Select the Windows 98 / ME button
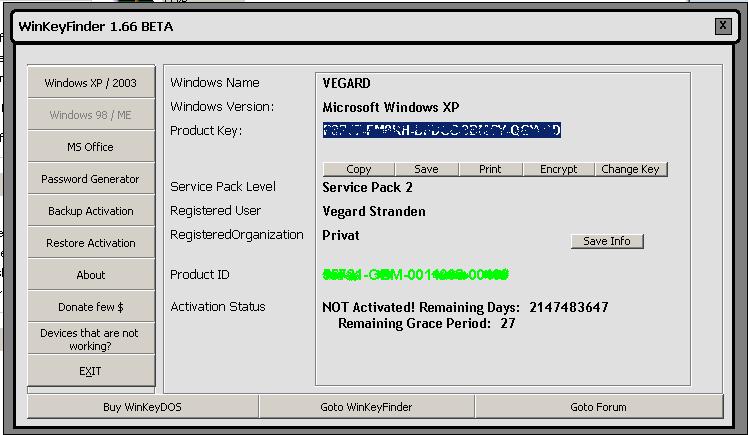Screen dimensions: 748x435 (x=91, y=114)
